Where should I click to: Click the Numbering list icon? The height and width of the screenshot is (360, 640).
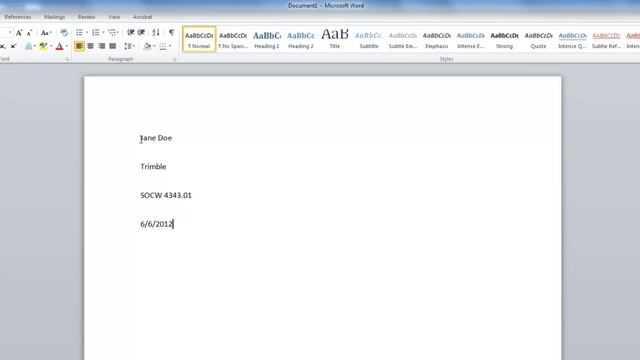tap(96, 32)
